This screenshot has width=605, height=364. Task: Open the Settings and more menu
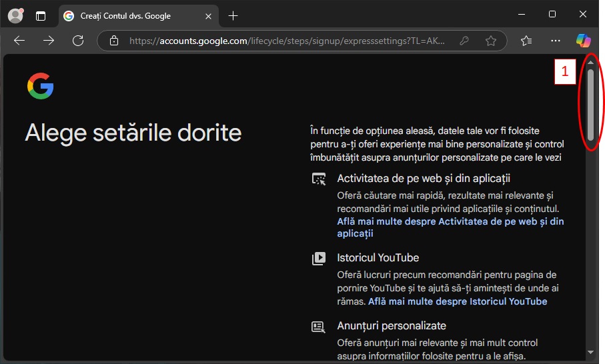(555, 41)
